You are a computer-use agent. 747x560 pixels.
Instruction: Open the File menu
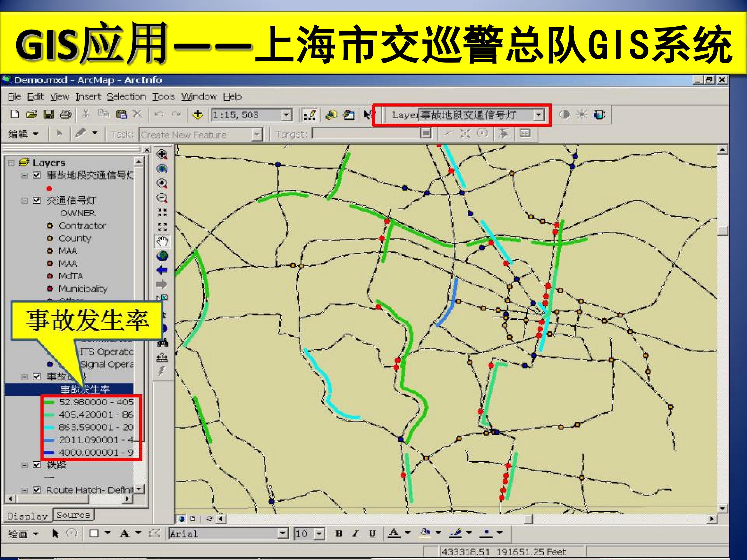coord(15,97)
